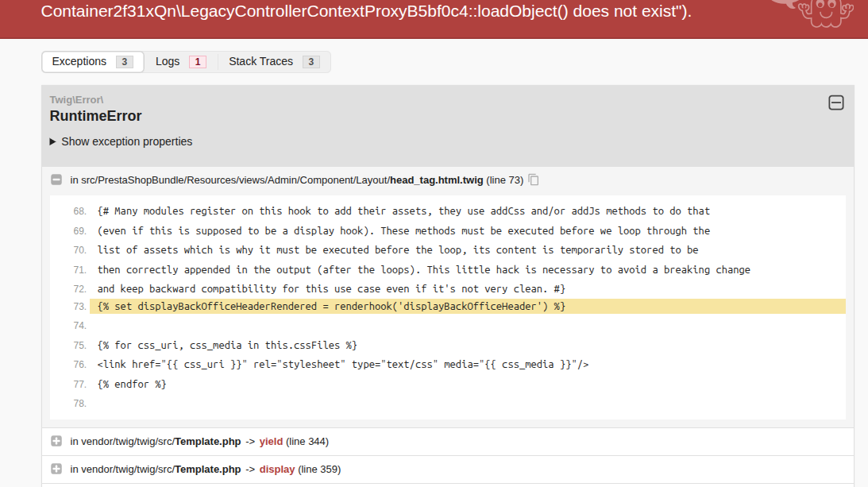Click highlighted line 73 renderhook code
868x487 pixels.
331,307
